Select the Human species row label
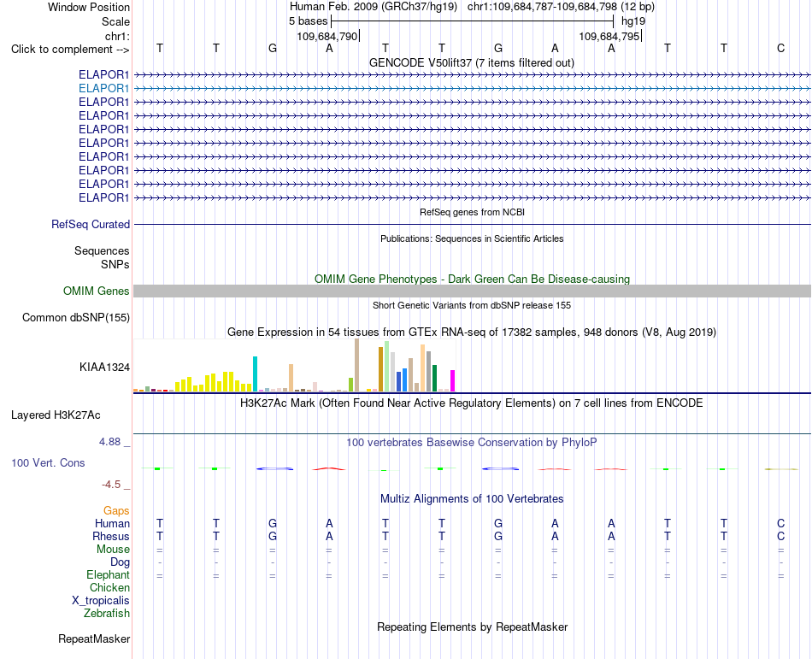812x659 pixels. (x=112, y=523)
